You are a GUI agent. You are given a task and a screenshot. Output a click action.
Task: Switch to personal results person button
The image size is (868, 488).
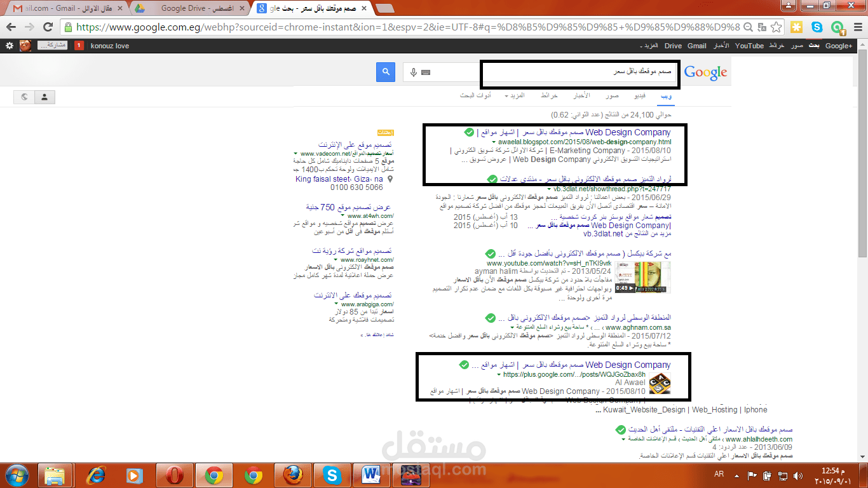pos(44,97)
